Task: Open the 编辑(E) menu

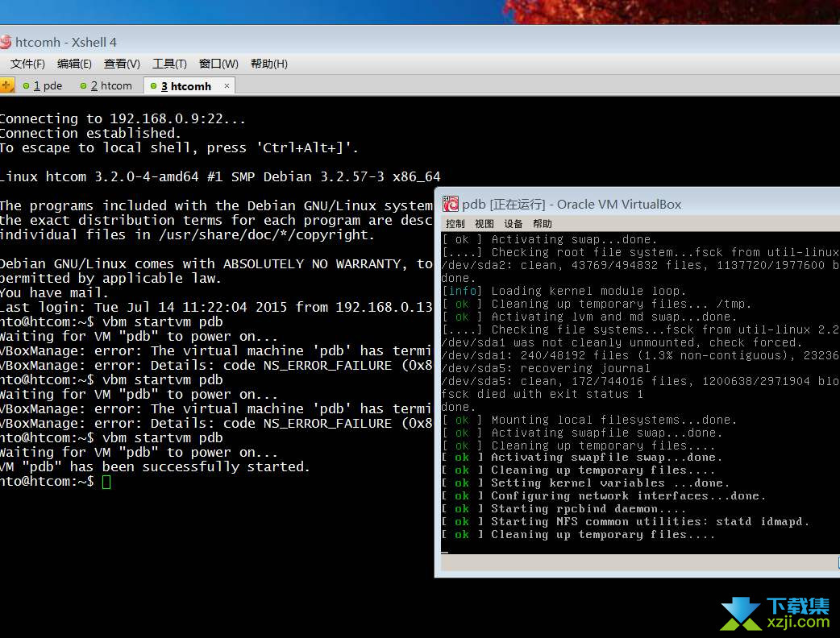Action: [x=74, y=64]
